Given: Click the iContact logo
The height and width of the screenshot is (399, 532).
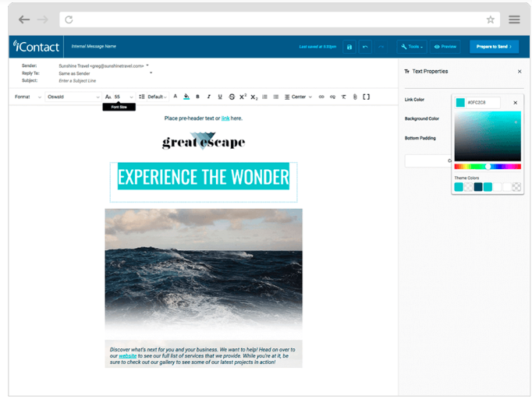Looking at the screenshot, I should click(36, 47).
